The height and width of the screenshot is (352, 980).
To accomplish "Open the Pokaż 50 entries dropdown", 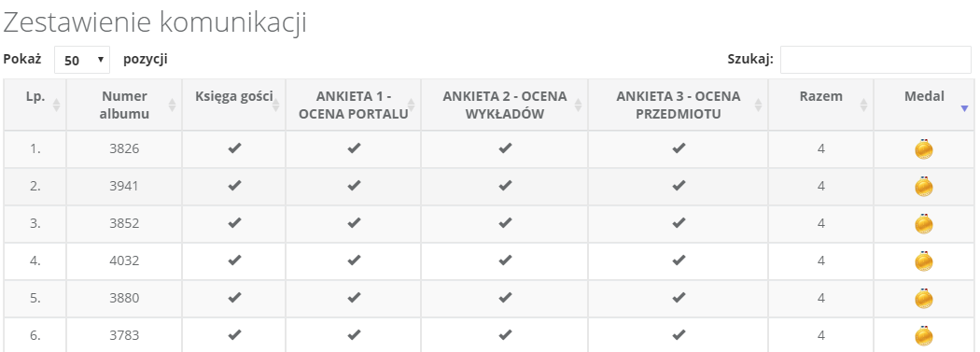I will (82, 60).
